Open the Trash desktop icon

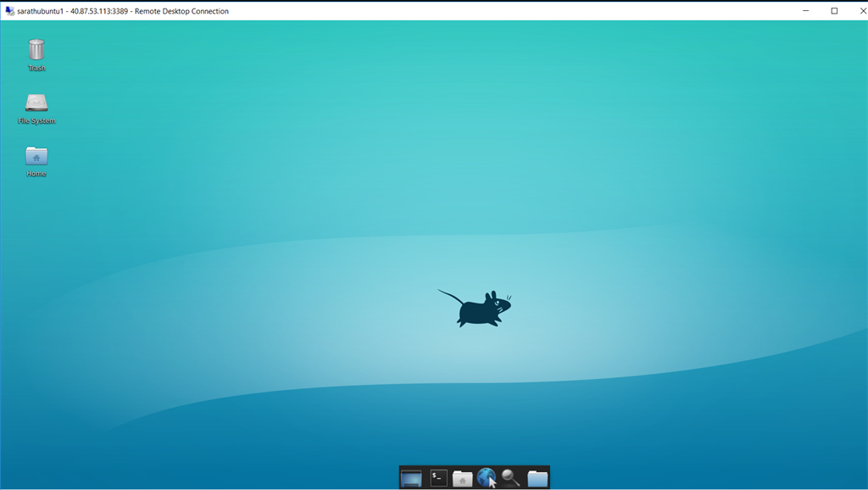tap(36, 49)
